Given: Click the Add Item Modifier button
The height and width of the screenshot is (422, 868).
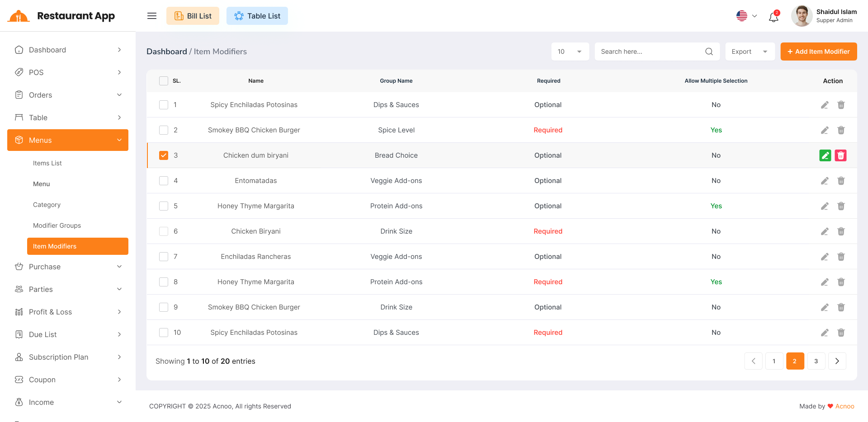Looking at the screenshot, I should 818,52.
